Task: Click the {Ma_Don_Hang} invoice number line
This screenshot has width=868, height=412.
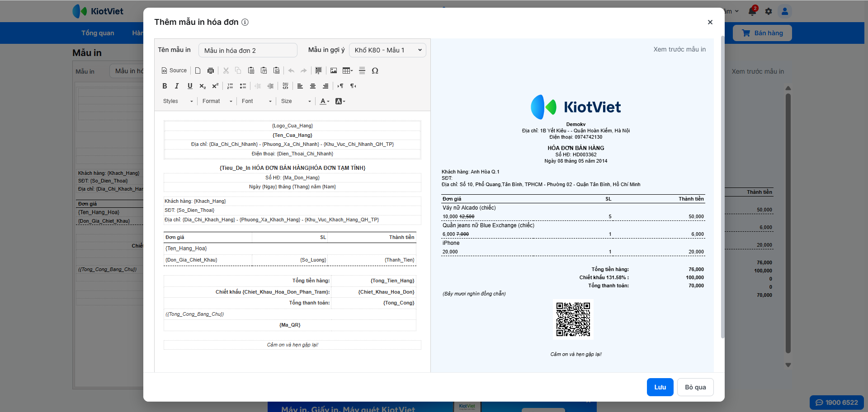Action: point(292,178)
